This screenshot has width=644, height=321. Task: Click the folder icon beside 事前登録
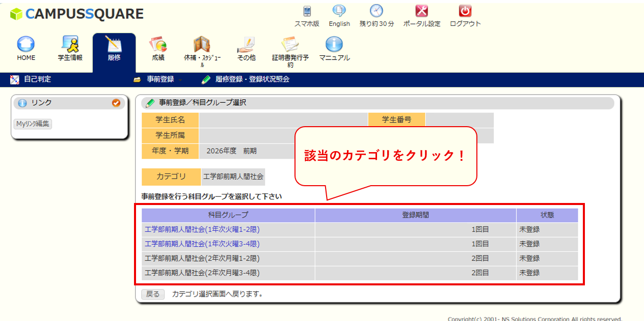click(137, 80)
